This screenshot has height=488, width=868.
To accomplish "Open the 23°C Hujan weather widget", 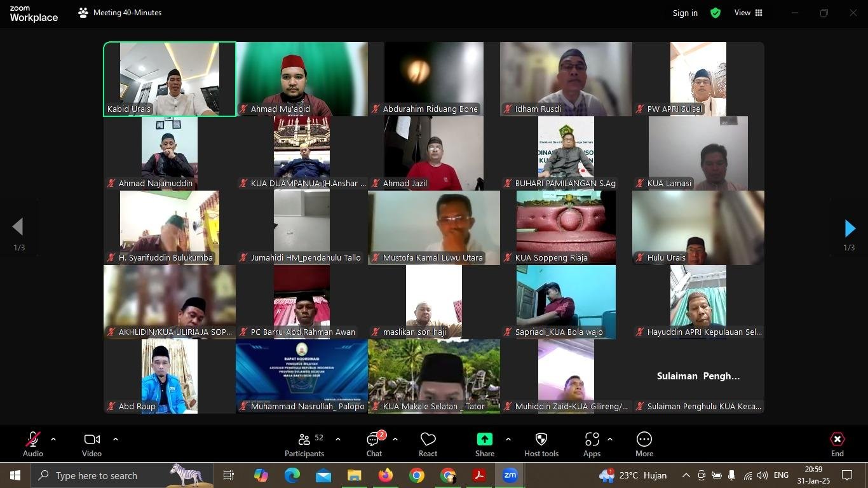I will (x=633, y=475).
